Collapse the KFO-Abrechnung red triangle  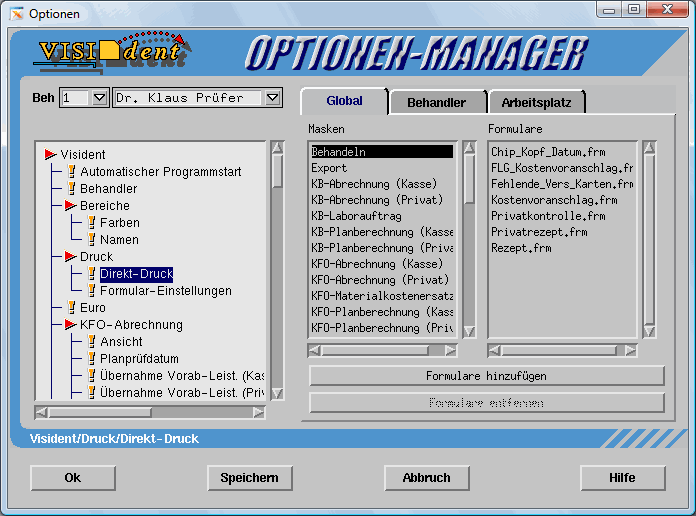pos(70,325)
